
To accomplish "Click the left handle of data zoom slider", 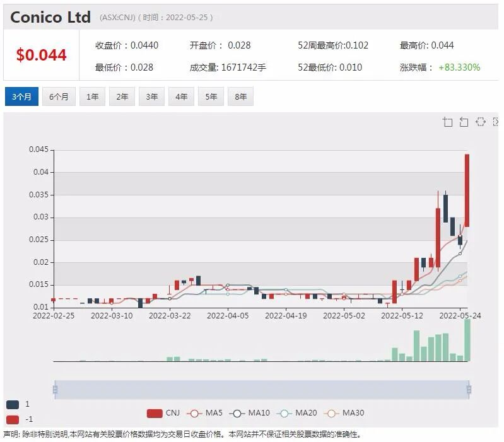I will click(56, 390).
